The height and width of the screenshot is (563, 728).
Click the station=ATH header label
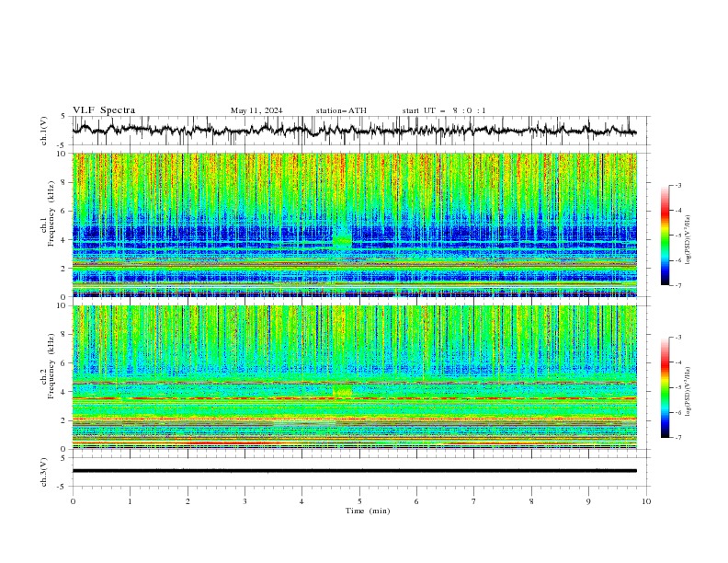tap(341, 110)
